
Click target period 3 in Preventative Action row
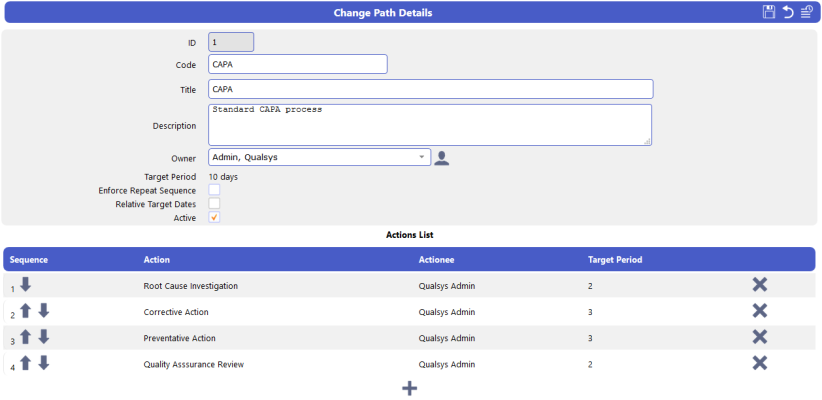pos(590,338)
